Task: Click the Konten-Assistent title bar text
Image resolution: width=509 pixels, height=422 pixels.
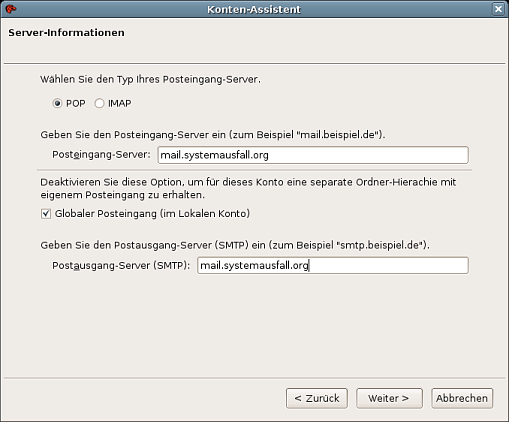Action: 254,9
